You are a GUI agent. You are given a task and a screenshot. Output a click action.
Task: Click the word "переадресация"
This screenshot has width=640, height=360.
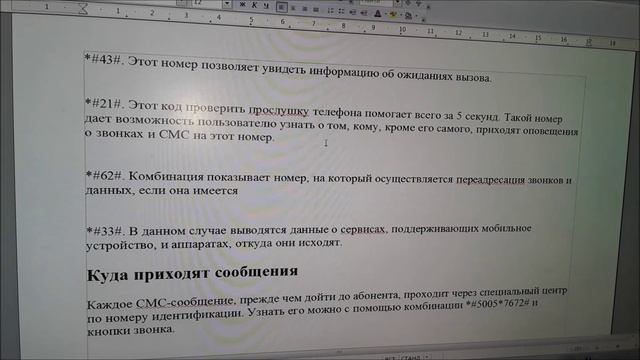coord(490,180)
